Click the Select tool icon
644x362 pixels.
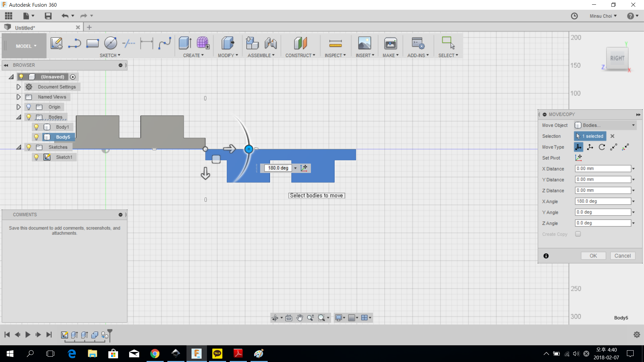tap(448, 43)
